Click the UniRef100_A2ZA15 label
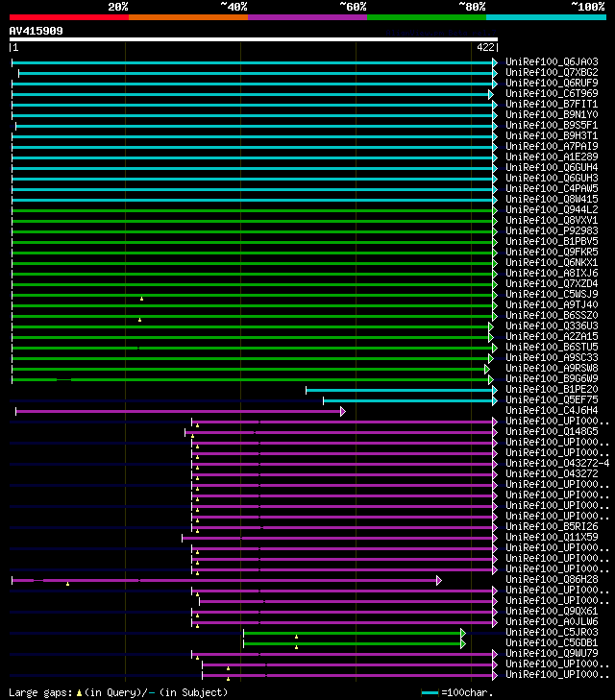Viewport: 615px width, 700px height. 552,337
